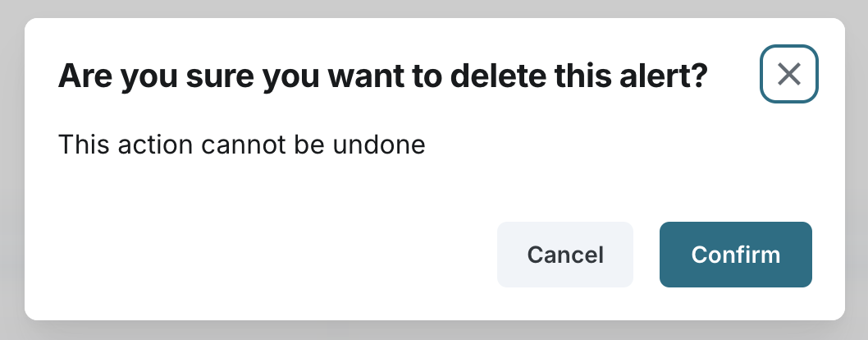Select Confirm to delete the alert
The width and height of the screenshot is (868, 340).
[735, 255]
